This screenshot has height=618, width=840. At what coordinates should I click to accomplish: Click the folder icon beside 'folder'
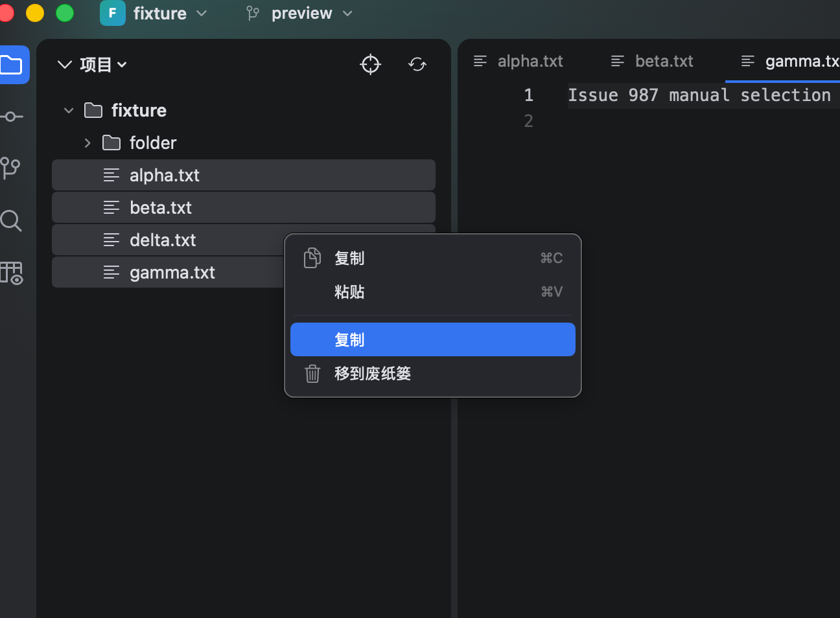tap(111, 143)
